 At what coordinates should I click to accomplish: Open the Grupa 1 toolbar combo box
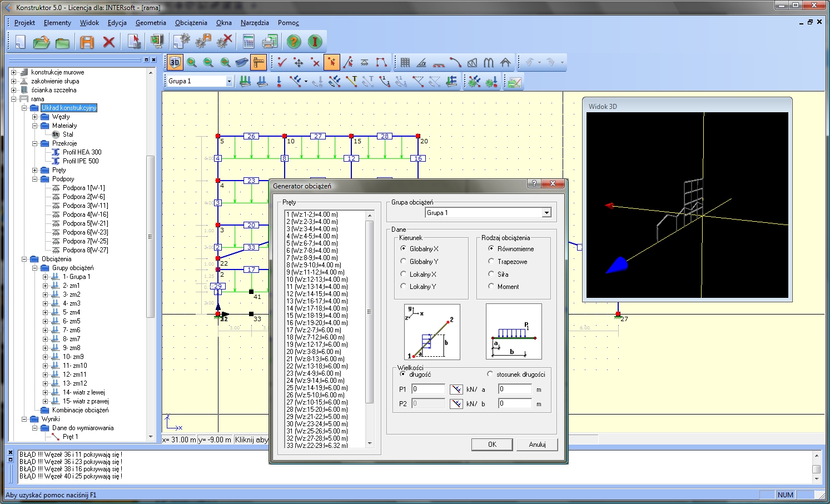228,81
